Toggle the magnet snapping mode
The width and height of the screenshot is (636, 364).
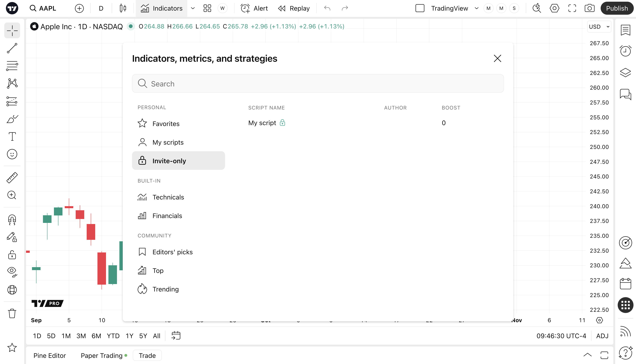point(12,220)
